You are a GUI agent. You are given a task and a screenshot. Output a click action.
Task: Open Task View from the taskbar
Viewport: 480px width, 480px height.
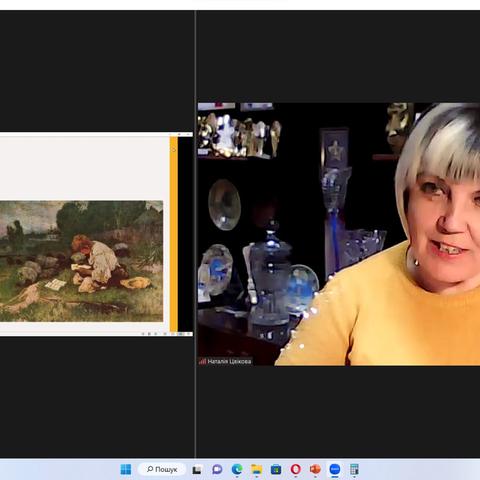pyautogui.click(x=197, y=470)
